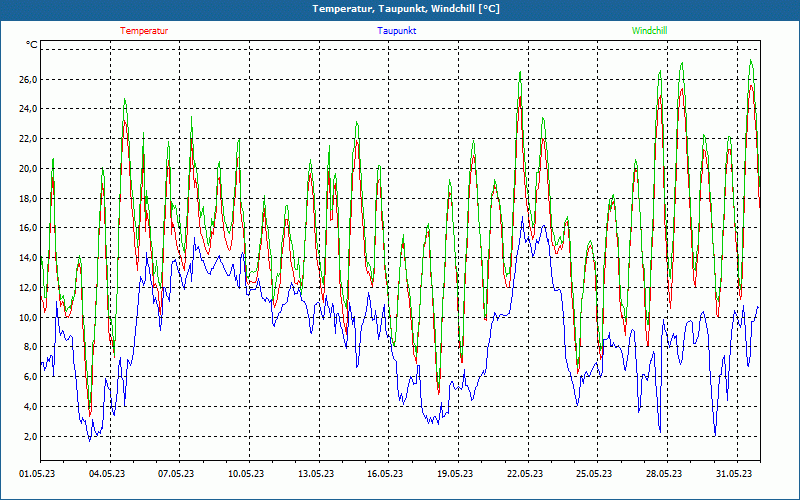The image size is (800, 500).
Task: Click the 16,0 y-axis value
Action: pos(28,228)
